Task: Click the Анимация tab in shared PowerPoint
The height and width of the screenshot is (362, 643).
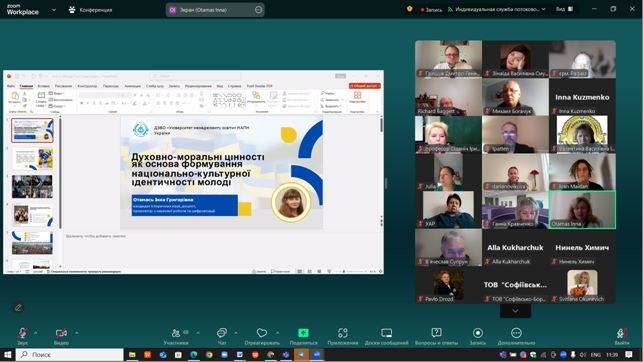Action: [132, 86]
